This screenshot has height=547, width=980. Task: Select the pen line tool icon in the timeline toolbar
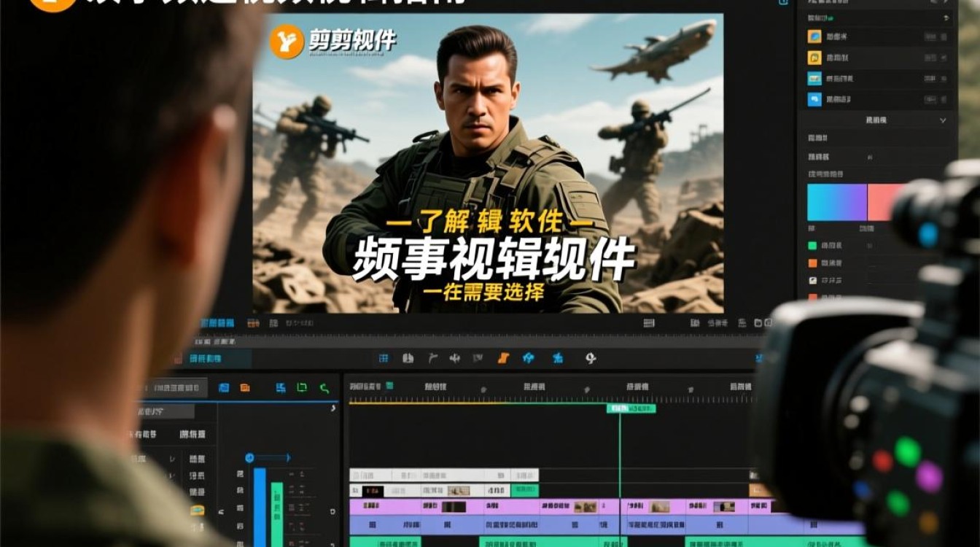tap(432, 358)
